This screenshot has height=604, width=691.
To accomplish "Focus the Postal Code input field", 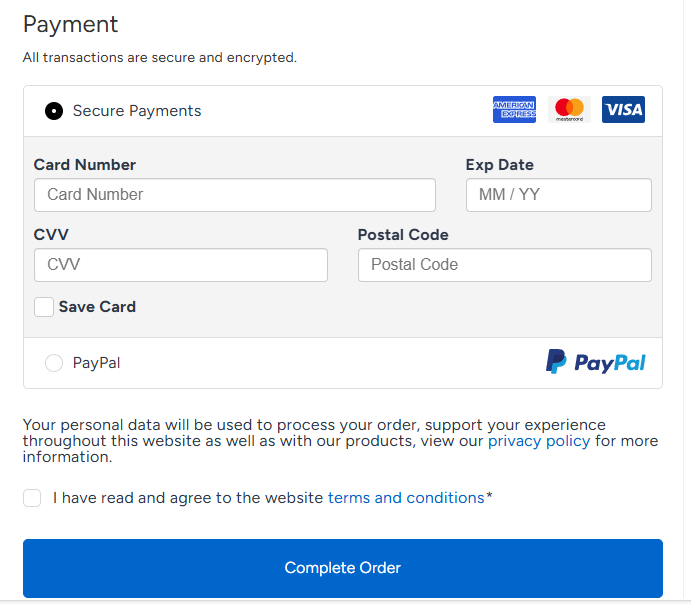I will (504, 265).
